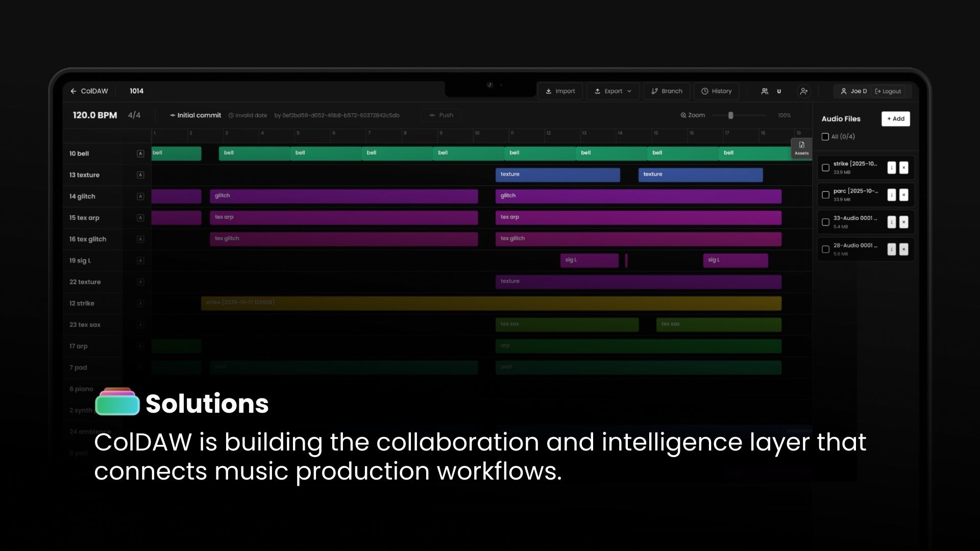Select the strike clip on the timeline
The width and height of the screenshot is (980, 551).
[491, 304]
